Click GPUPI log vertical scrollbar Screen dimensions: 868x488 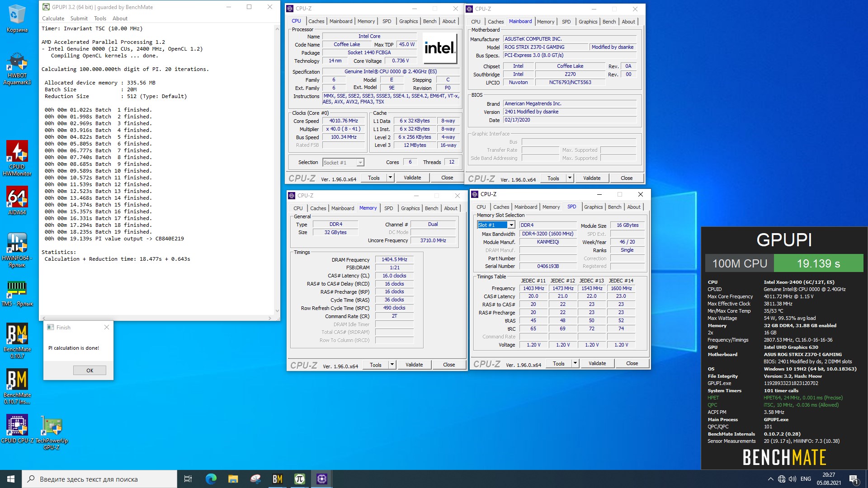(277, 169)
